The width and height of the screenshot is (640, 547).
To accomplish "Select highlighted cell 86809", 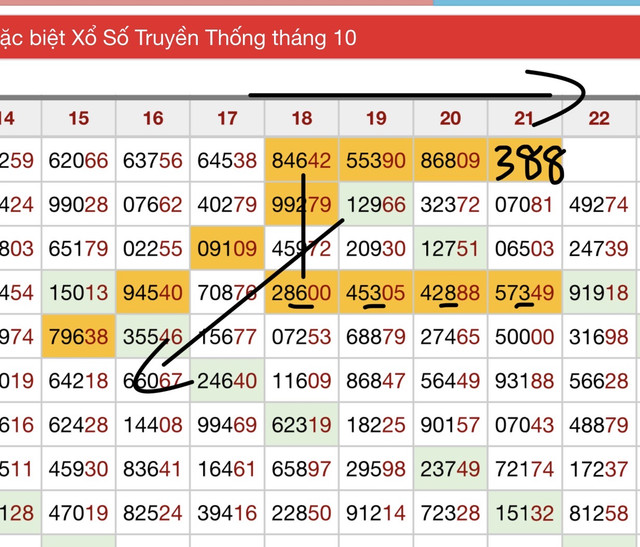I will [450, 160].
